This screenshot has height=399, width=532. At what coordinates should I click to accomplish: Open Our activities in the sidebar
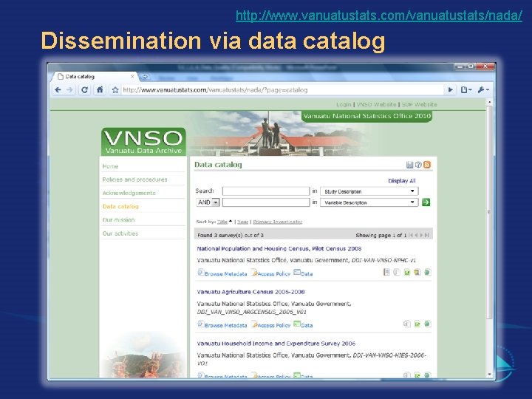pyautogui.click(x=120, y=233)
